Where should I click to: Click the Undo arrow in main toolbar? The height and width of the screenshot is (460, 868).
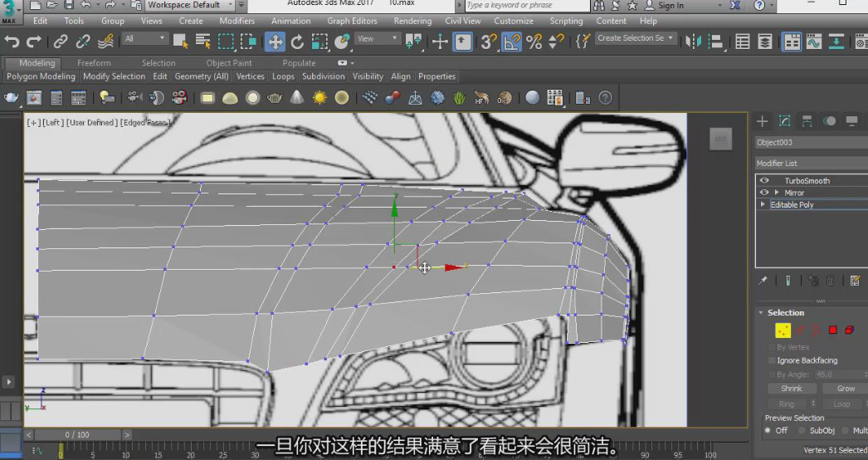pyautogui.click(x=12, y=42)
